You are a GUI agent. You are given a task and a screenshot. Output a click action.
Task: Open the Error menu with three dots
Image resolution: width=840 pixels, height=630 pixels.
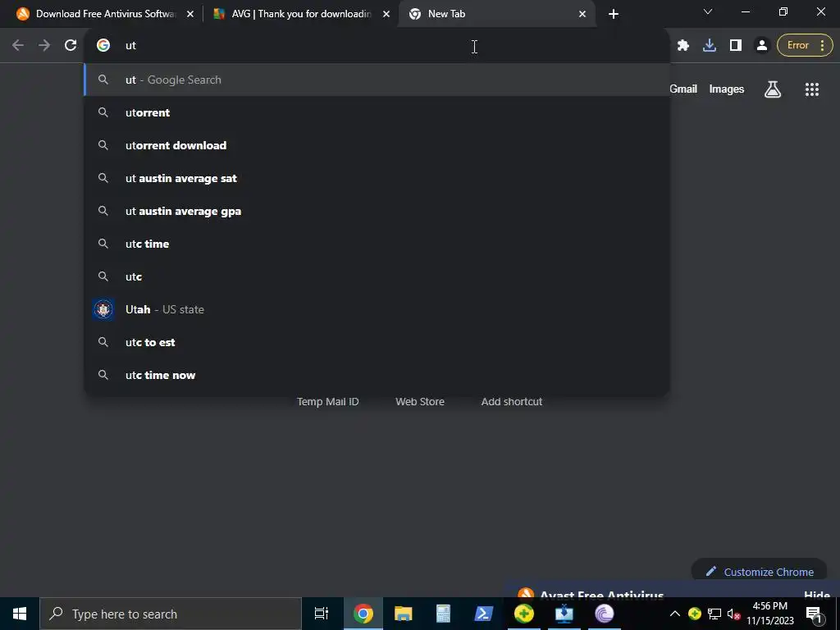tap(805, 46)
